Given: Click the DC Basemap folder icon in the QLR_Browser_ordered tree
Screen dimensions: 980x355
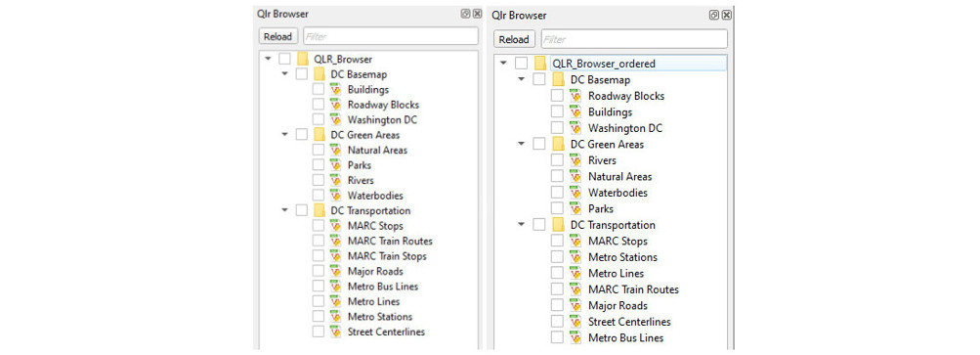Looking at the screenshot, I should [558, 79].
